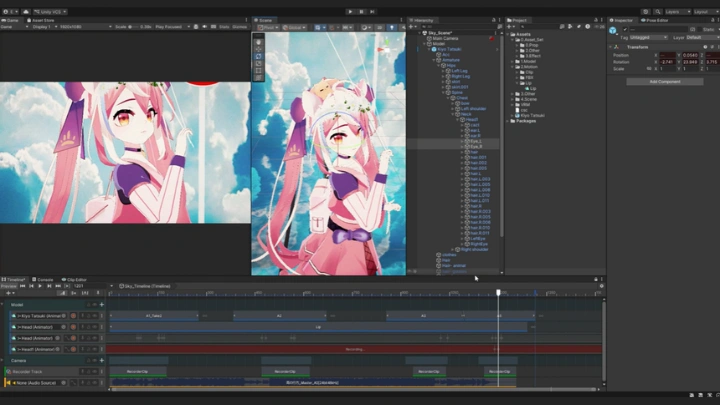Click the Position Y value field
Screen dimensions: 720x405
point(691,55)
